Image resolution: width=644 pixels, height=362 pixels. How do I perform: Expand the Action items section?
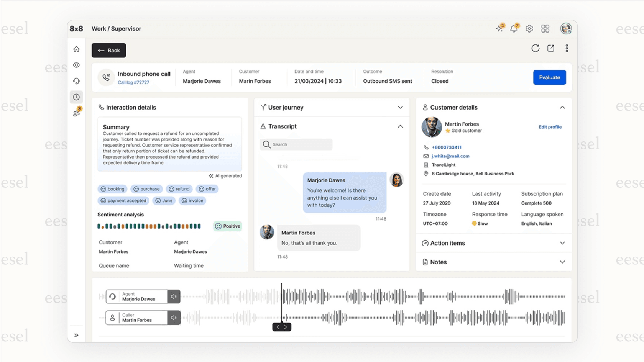(562, 243)
